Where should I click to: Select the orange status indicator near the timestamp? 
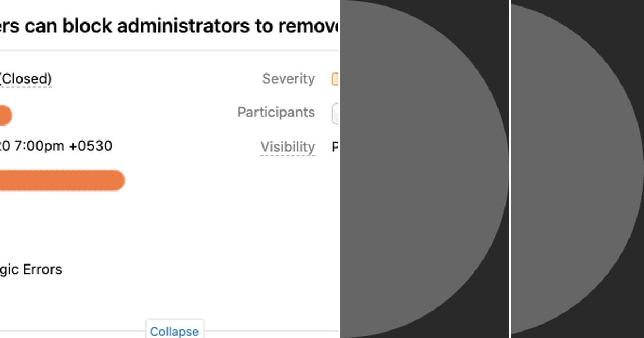pyautogui.click(x=6, y=115)
